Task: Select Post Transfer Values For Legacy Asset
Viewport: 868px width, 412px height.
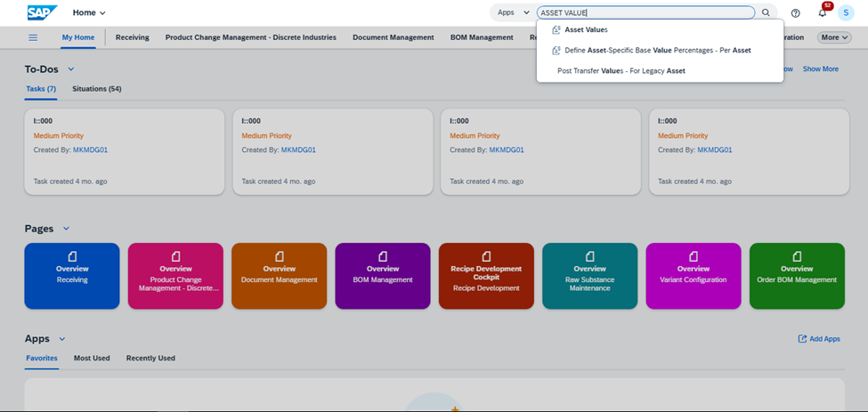Action: [x=660, y=71]
